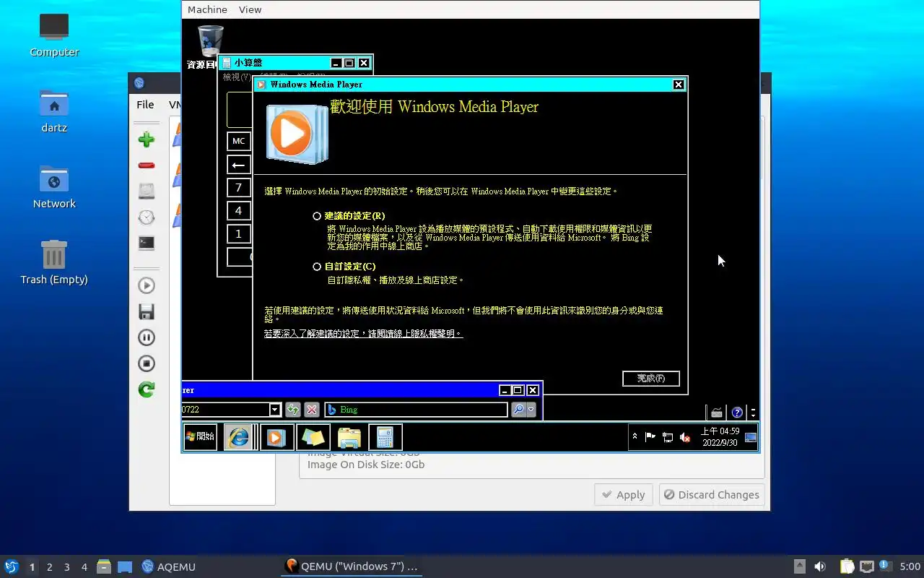The height and width of the screenshot is (578, 924).
Task: Click QEMU ("Windows 7") taskbar entry
Action: (352, 566)
